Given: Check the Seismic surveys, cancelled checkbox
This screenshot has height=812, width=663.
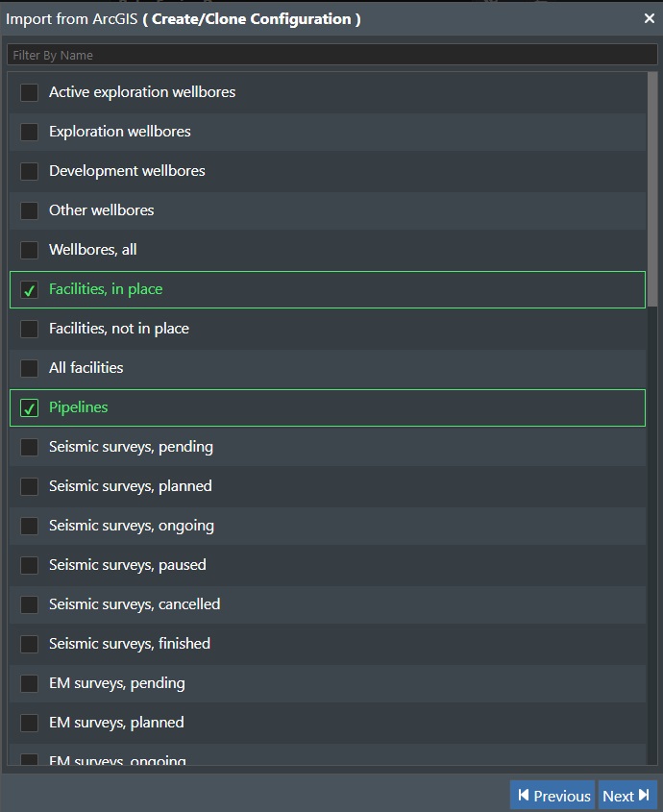Looking at the screenshot, I should click(x=29, y=604).
